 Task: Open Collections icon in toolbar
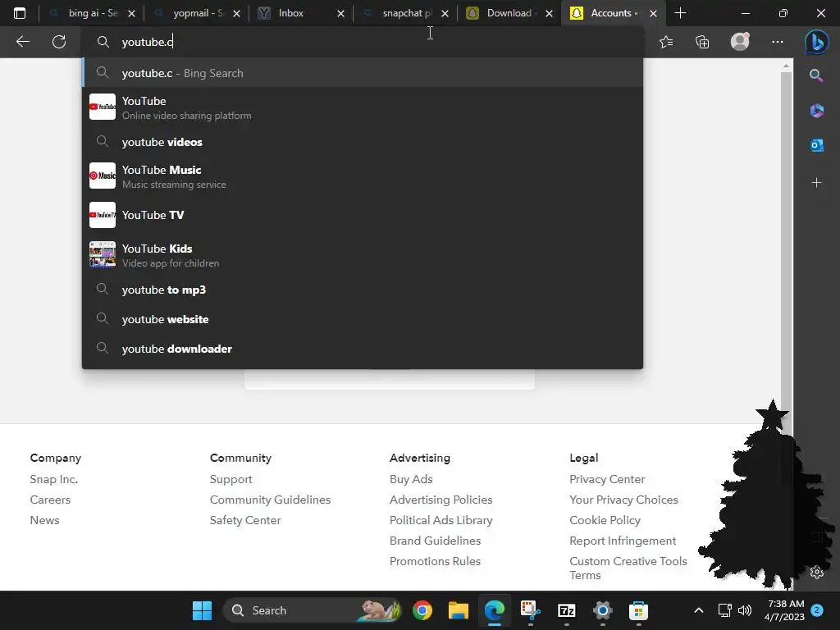(702, 42)
